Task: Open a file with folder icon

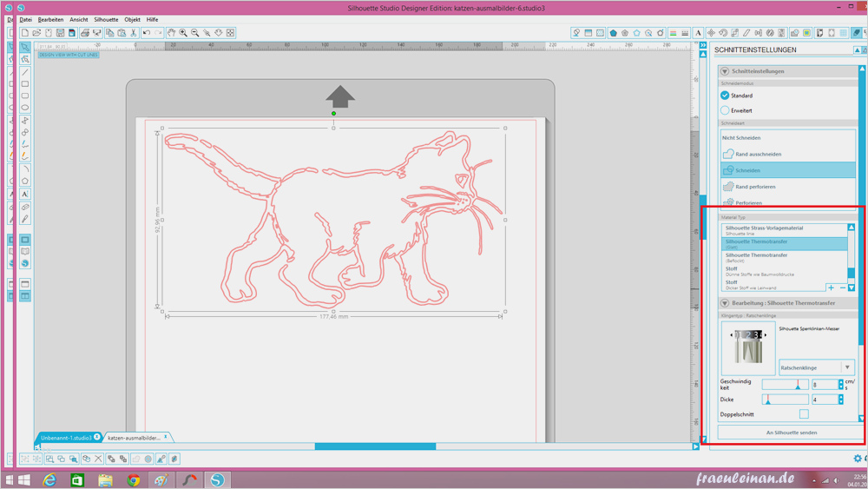Action: [36, 33]
